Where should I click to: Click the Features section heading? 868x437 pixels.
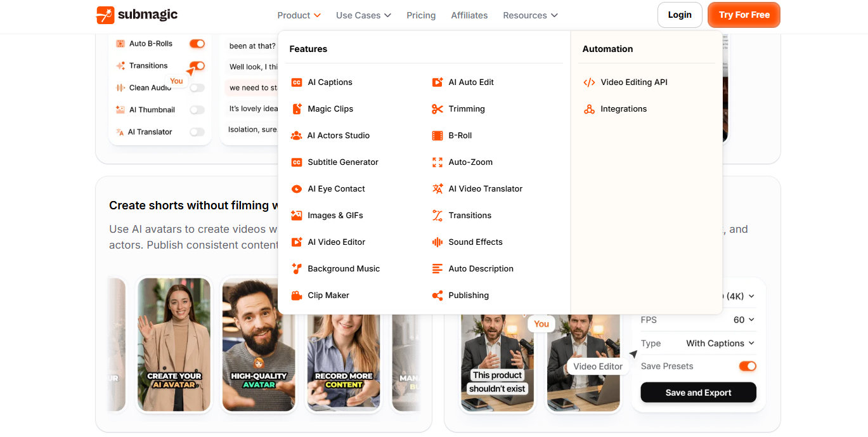coord(308,49)
